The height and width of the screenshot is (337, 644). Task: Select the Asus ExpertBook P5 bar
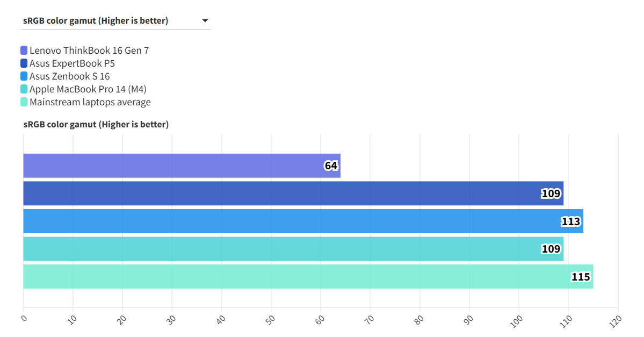click(x=279, y=193)
